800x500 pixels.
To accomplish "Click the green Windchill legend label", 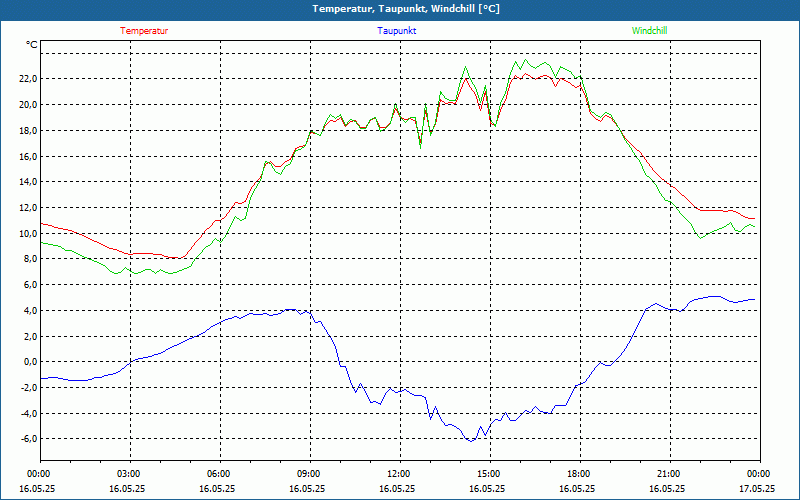I will (649, 31).
